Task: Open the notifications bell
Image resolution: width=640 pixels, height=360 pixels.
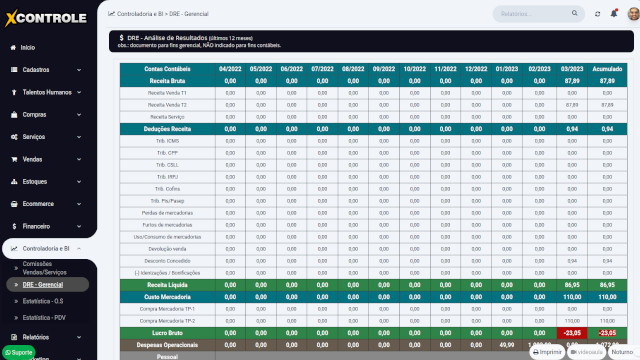Action: (x=614, y=13)
